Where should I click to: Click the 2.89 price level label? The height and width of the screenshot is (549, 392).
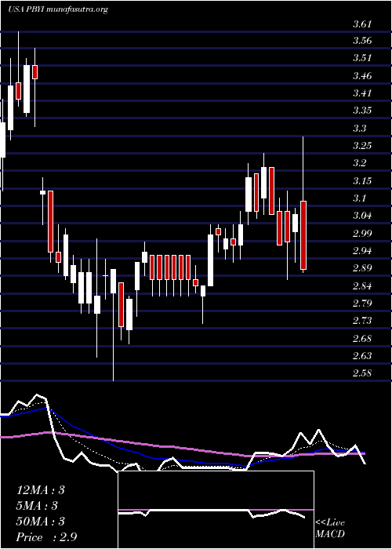[x=362, y=268]
